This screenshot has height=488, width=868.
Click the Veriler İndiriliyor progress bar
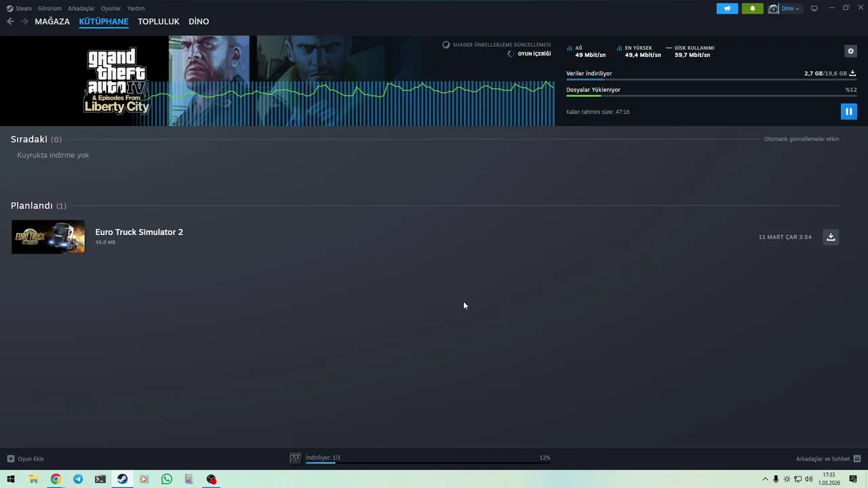pos(711,79)
